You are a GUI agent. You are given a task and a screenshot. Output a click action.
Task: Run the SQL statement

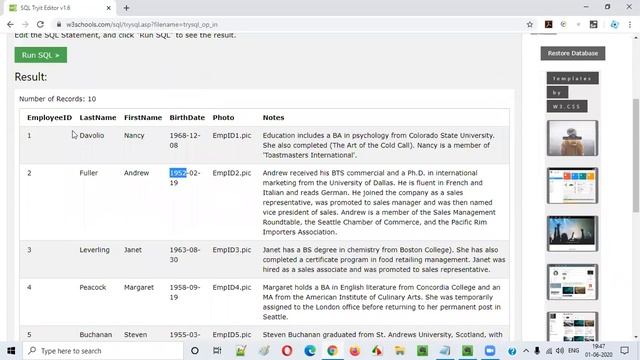coord(41,55)
